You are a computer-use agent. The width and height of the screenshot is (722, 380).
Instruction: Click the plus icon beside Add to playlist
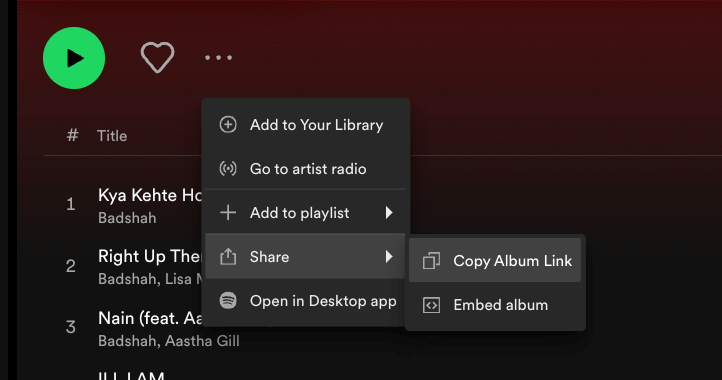coord(228,213)
